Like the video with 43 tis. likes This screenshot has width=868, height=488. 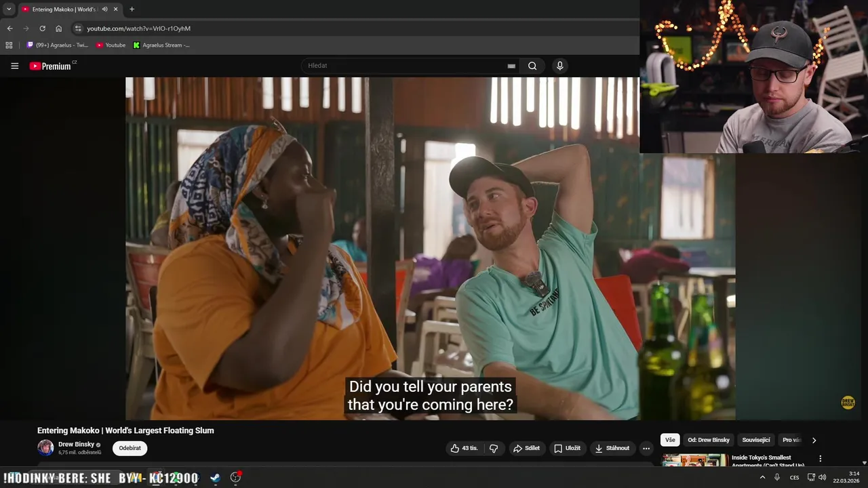click(x=465, y=448)
